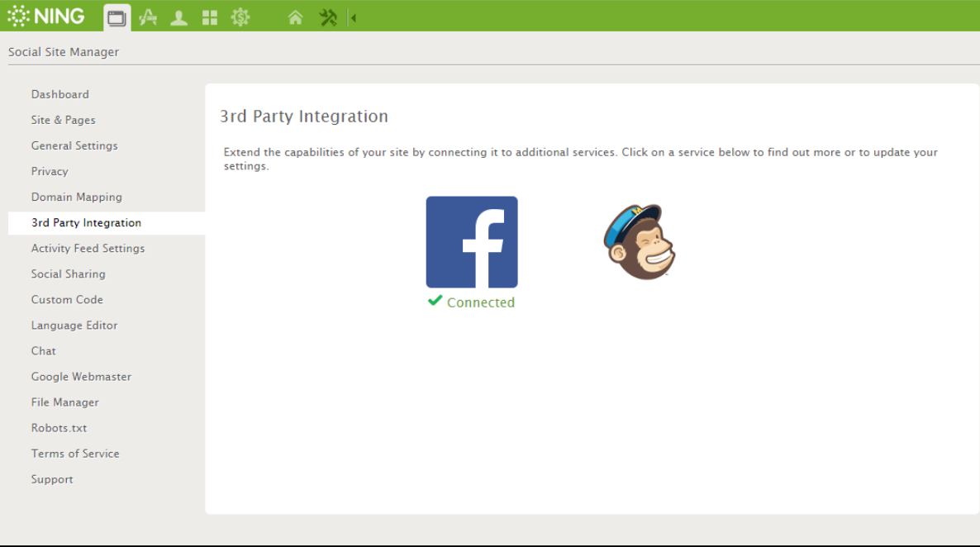Open Domain Mapping settings
Image resolution: width=980 pixels, height=547 pixels.
pos(76,197)
